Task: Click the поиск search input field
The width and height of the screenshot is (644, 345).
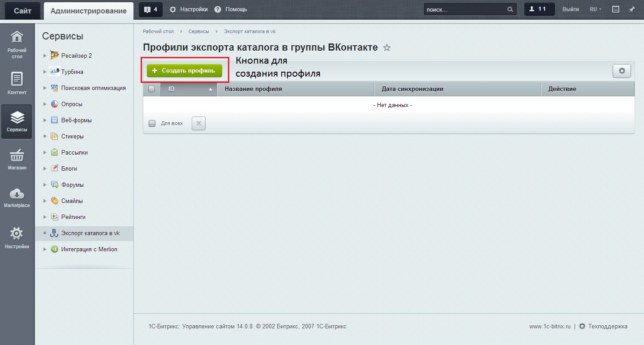Action: [466, 9]
